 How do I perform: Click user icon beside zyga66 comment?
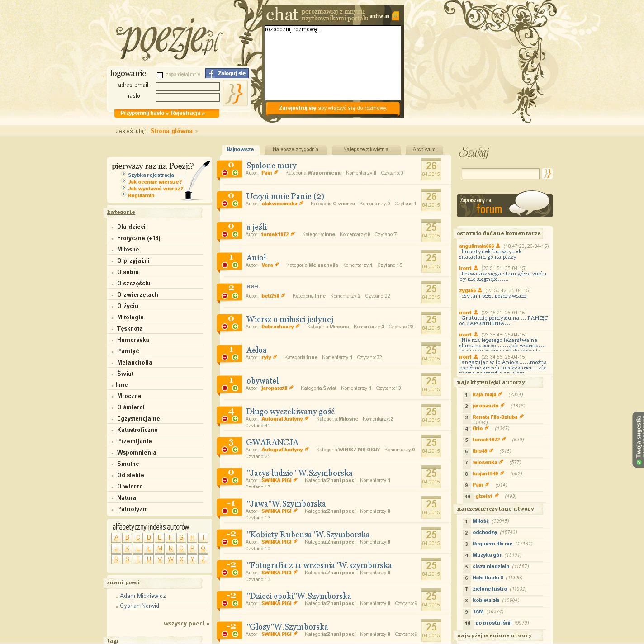480,290
